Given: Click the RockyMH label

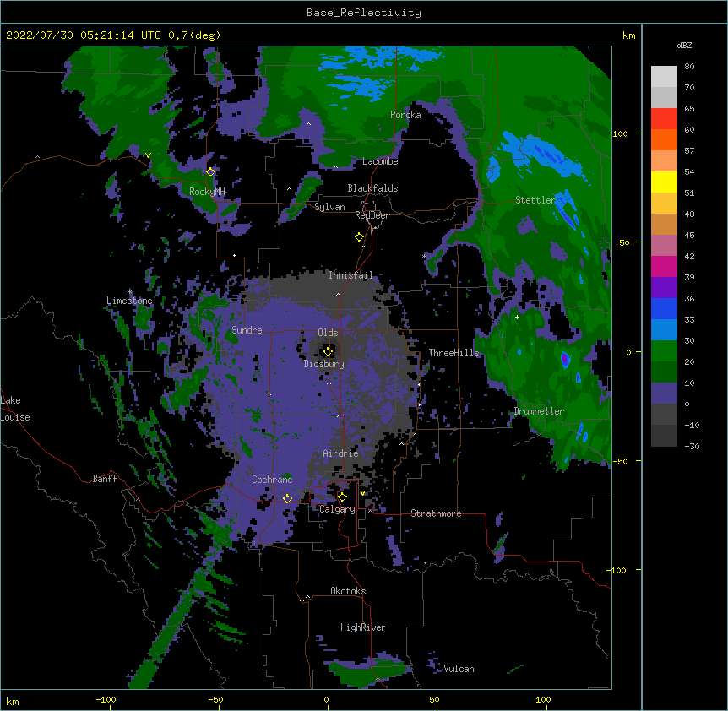Looking at the screenshot, I should tap(207, 191).
